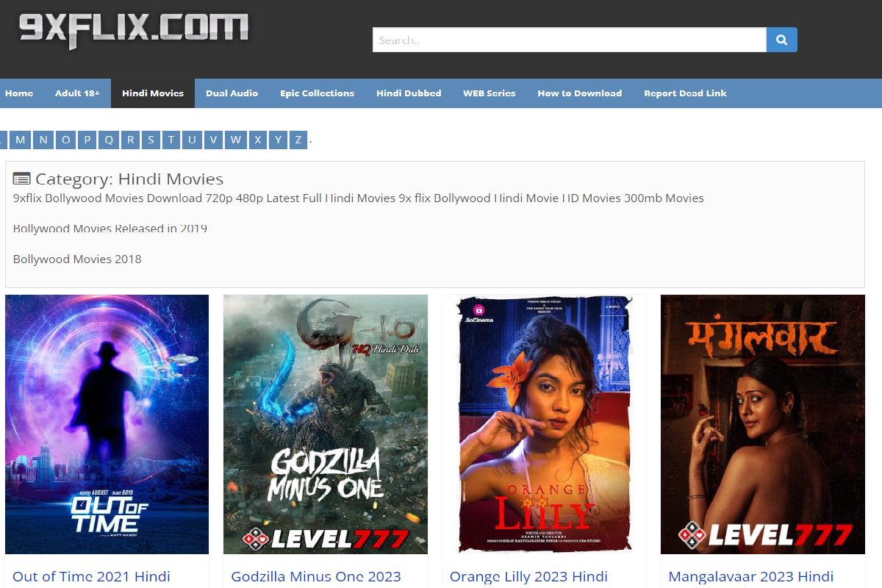Filter movies by letter Z

[x=298, y=140]
